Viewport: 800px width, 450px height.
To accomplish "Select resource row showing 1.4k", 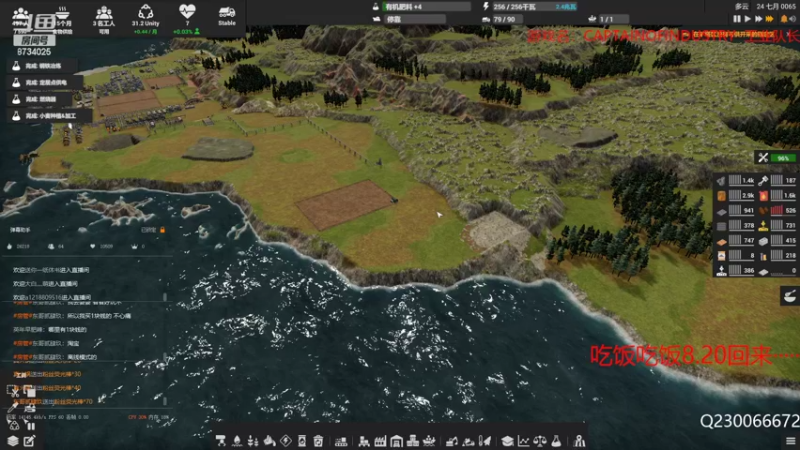I will point(735,180).
